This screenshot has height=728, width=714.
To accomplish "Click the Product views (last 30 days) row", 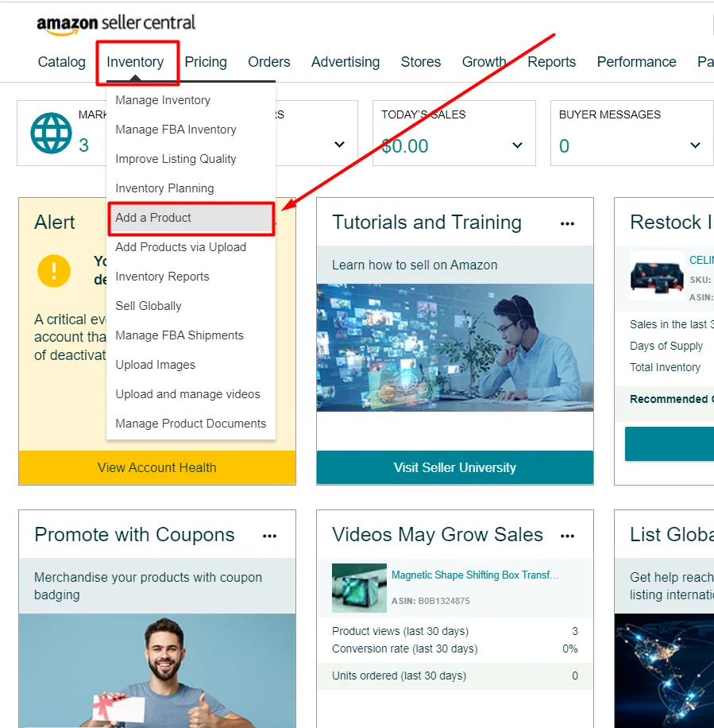I will pos(454,631).
